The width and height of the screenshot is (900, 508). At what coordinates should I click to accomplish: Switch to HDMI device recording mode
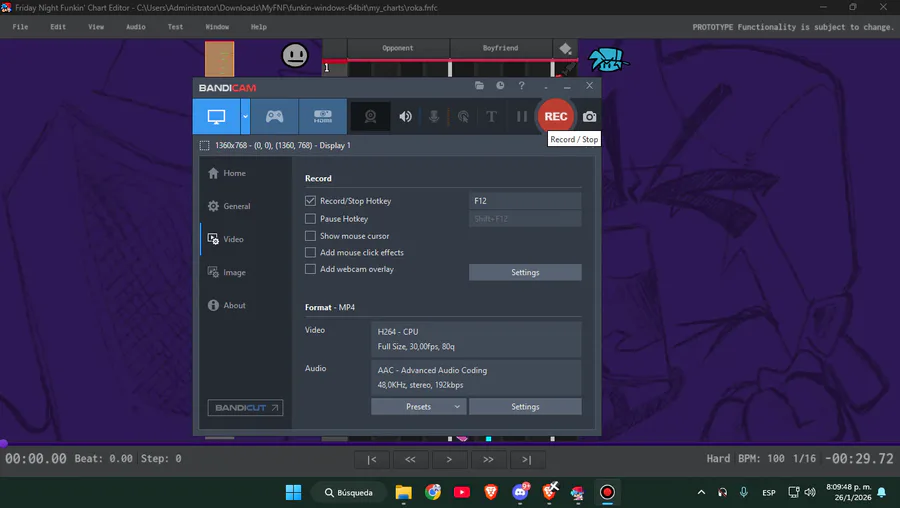[x=323, y=117]
